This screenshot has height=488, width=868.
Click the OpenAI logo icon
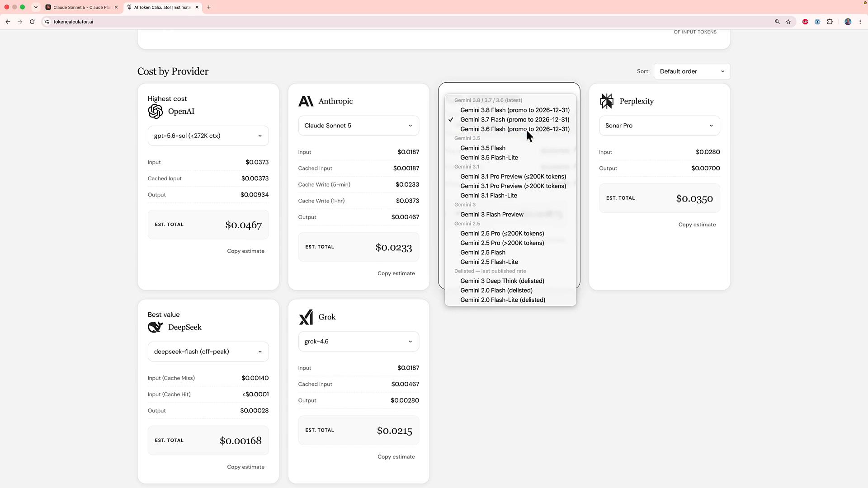pyautogui.click(x=156, y=111)
